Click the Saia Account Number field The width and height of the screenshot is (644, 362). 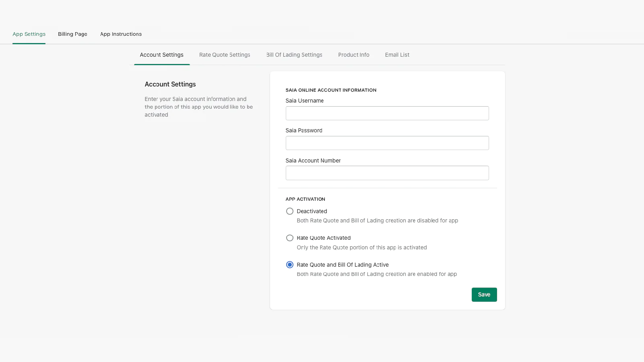(387, 173)
